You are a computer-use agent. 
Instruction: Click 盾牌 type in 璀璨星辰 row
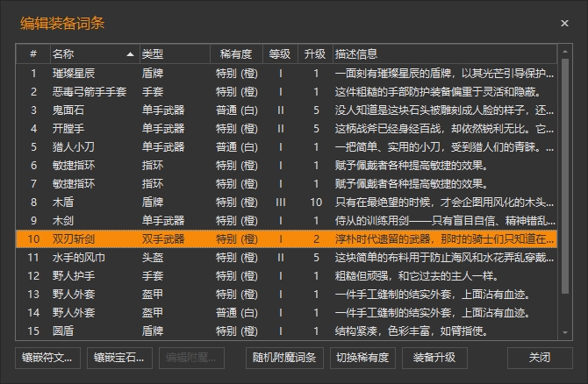click(x=153, y=74)
